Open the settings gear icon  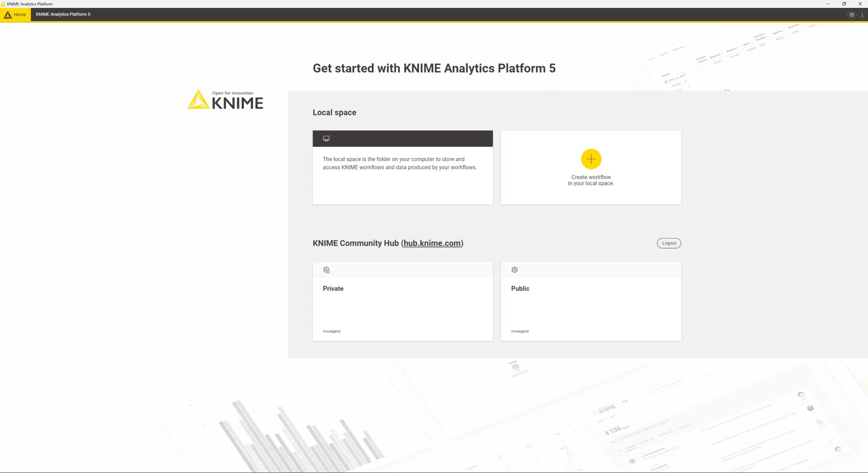click(x=852, y=14)
